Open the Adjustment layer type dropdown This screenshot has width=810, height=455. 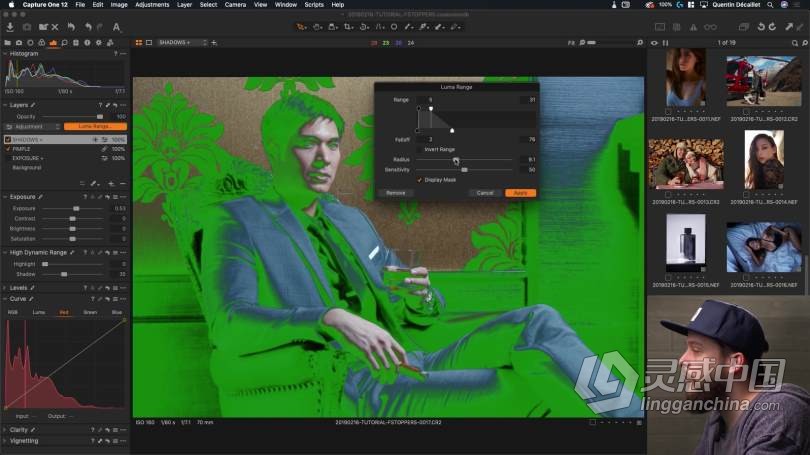tap(33, 127)
